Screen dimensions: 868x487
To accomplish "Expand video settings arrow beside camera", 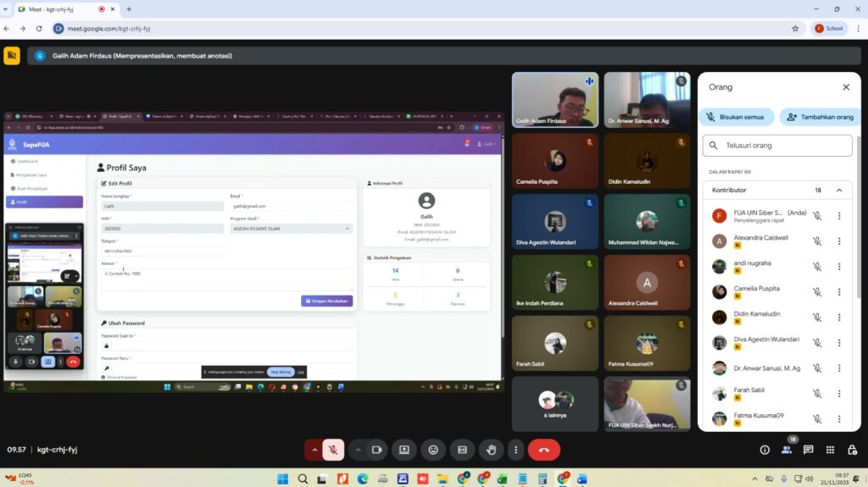I will pos(358,450).
